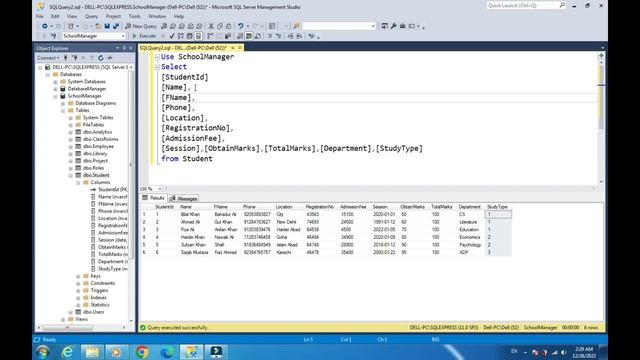
Task: Open the Properties wrench icon
Action: (x=393, y=26)
